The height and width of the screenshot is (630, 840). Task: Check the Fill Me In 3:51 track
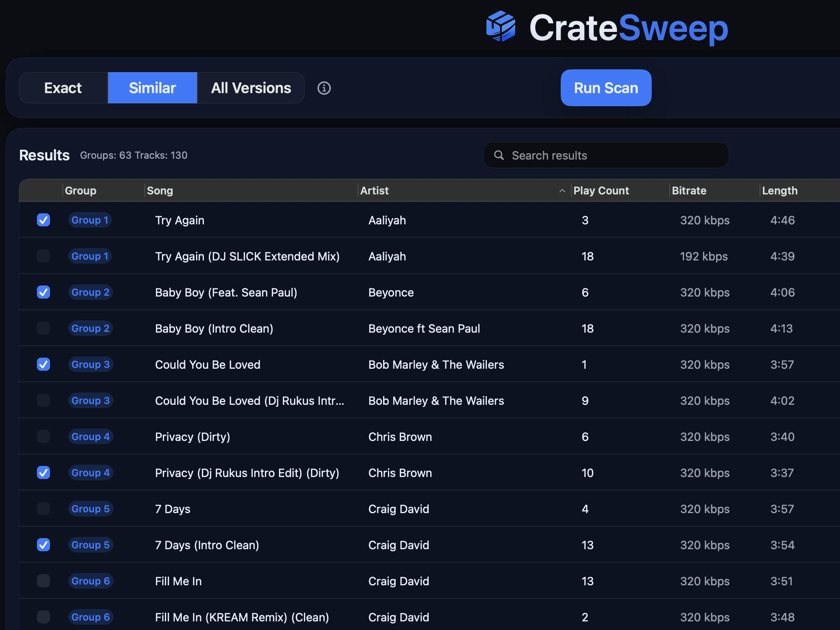point(43,581)
